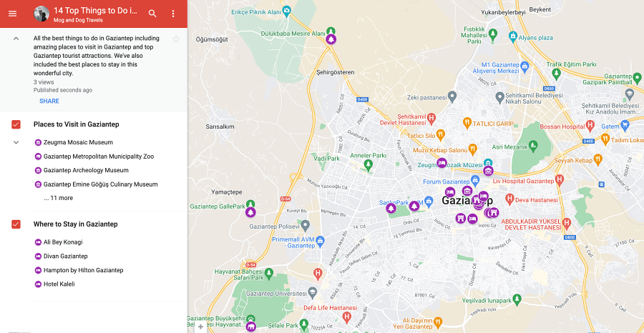The image size is (644, 333).
Task: Click Hayvanat Bahçesi Safari Park icon
Action: [268, 273]
